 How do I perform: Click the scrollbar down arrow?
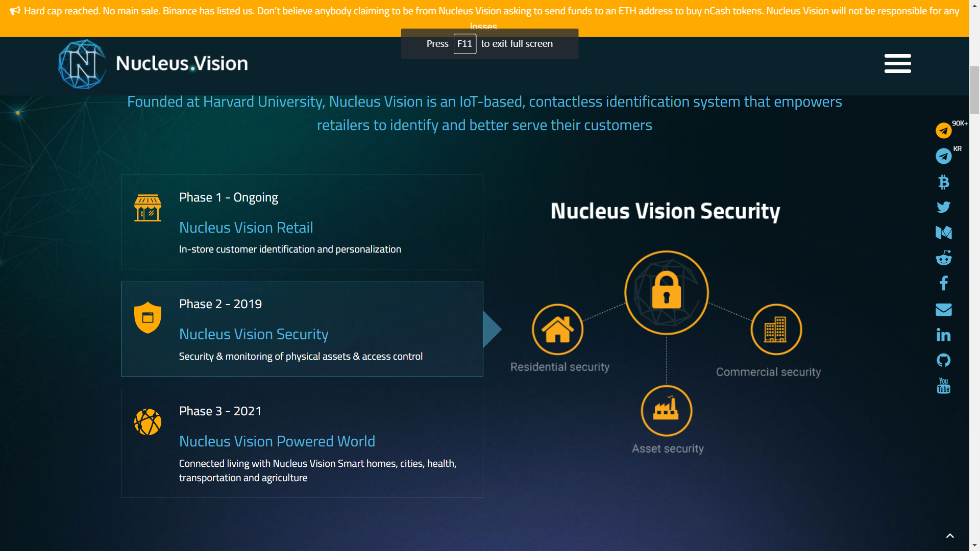974,545
